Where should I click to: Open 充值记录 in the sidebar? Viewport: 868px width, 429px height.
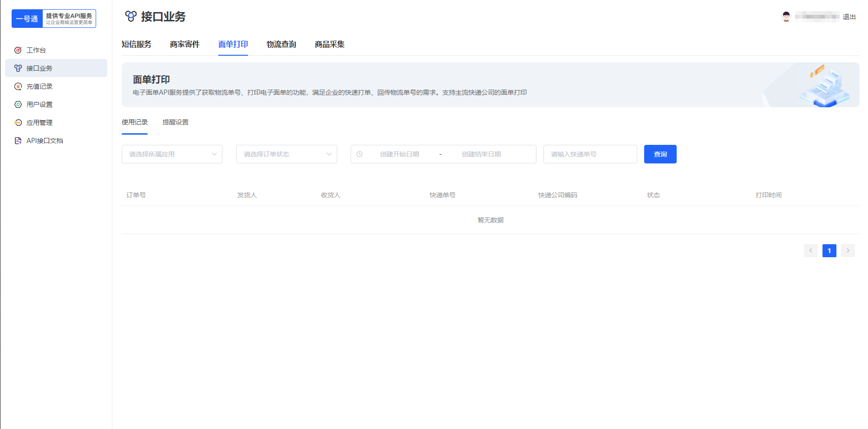pos(56,86)
